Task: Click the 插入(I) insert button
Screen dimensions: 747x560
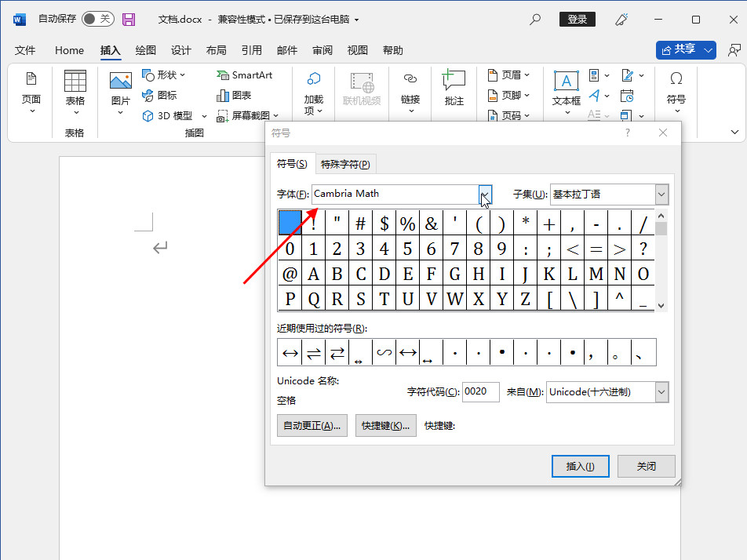Action: 581,466
